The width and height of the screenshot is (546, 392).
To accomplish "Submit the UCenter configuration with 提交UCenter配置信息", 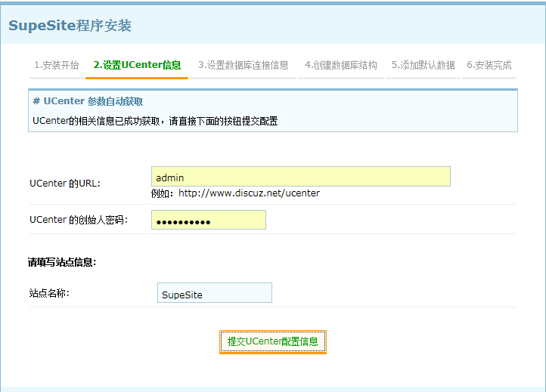I will tap(273, 341).
